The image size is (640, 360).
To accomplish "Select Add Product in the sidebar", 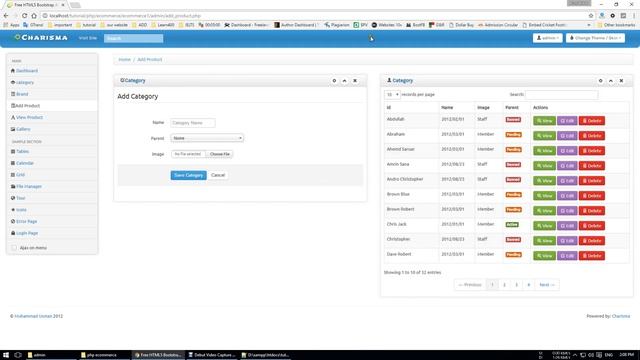I will click(27, 106).
